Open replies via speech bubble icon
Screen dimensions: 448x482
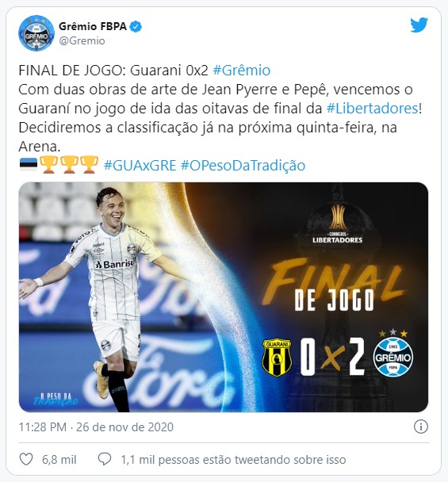coord(105,459)
